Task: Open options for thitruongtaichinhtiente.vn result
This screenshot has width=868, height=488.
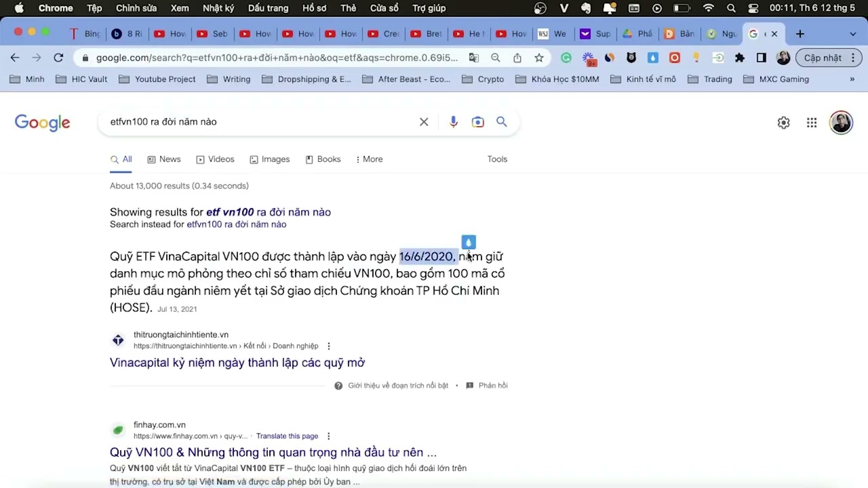Action: [x=329, y=346]
